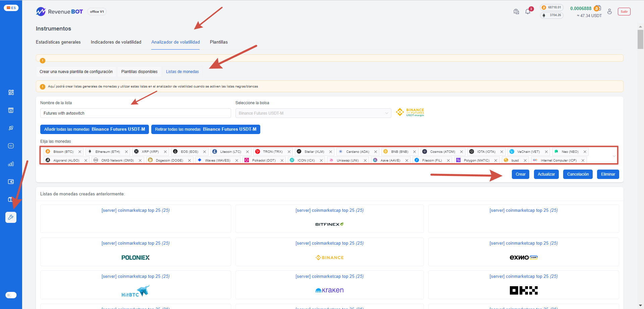Click the Cancelación button
Image resolution: width=644 pixels, height=309 pixels.
(x=578, y=174)
